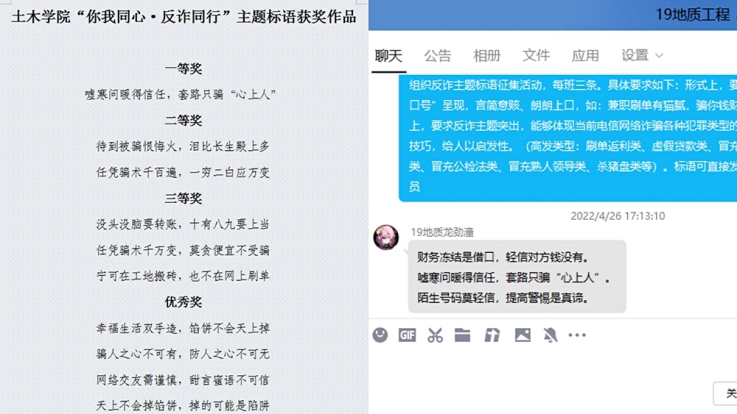This screenshot has width=737, height=414.
Task: Switch to the 聊天 tab
Action: coord(389,56)
